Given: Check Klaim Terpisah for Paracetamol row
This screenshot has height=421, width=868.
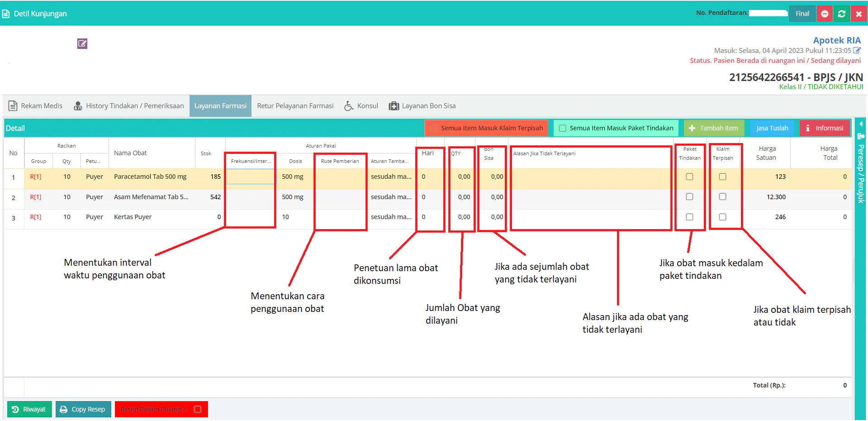Looking at the screenshot, I should click(723, 177).
